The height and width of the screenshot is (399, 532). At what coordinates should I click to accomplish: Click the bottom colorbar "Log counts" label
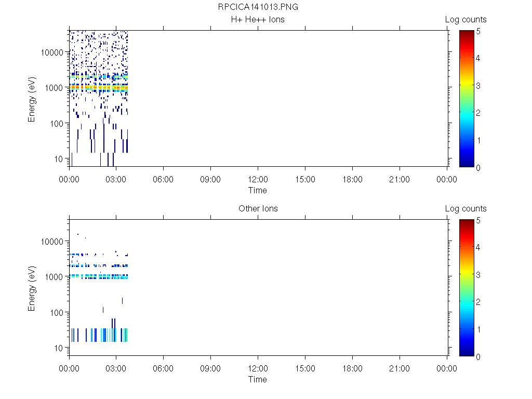pyautogui.click(x=465, y=209)
